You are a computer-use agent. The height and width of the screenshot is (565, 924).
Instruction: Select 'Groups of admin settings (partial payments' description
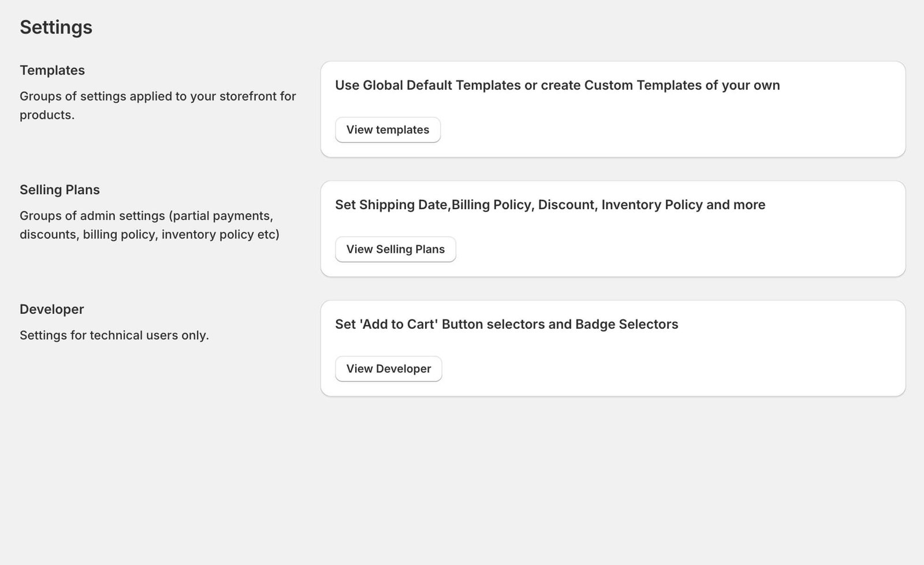(x=150, y=225)
